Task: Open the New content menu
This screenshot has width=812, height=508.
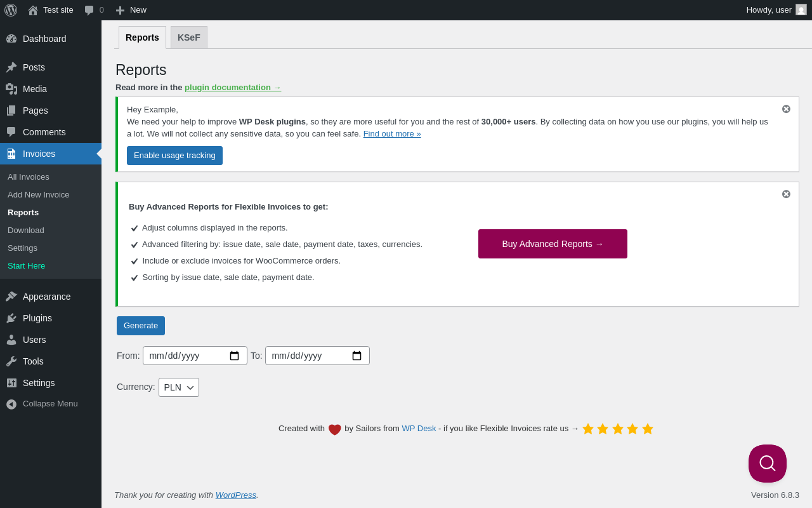Action: point(131,10)
